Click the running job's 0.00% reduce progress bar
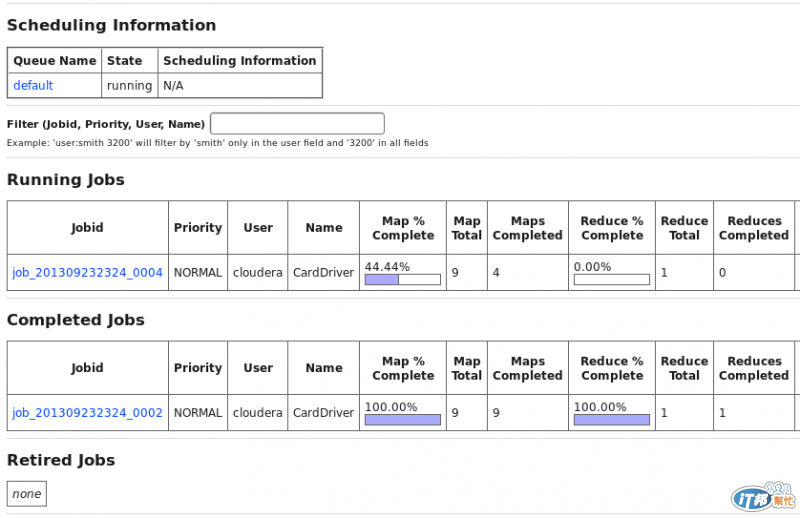The width and height of the screenshot is (800, 518). click(x=611, y=279)
